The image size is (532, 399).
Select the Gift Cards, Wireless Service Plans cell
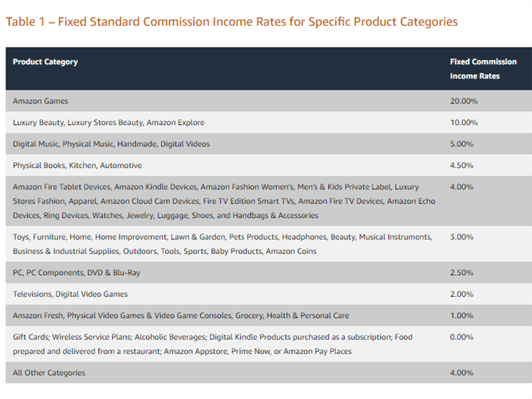[213, 344]
